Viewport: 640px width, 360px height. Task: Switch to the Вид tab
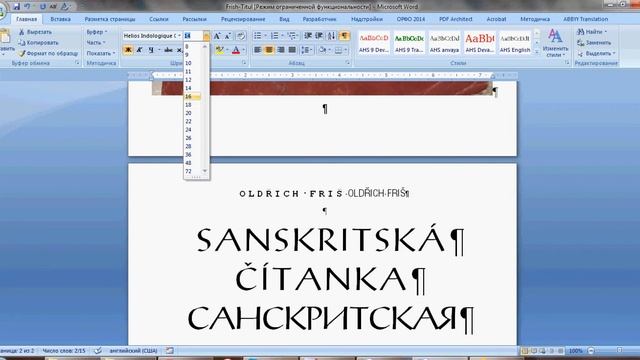pos(284,19)
